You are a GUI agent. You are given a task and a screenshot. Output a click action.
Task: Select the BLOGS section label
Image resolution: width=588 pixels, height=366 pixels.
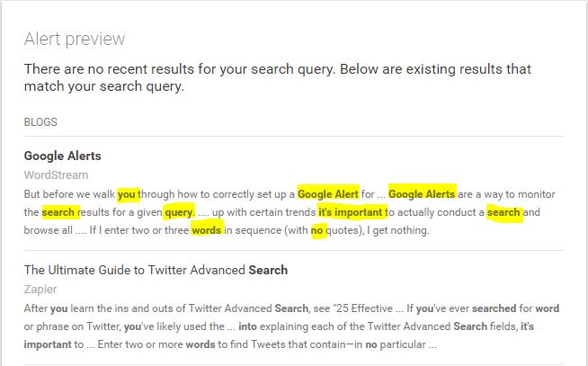coord(41,120)
